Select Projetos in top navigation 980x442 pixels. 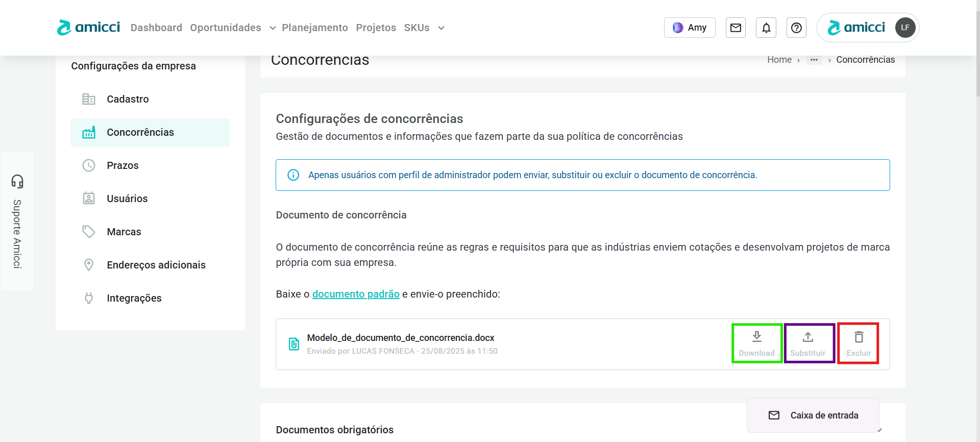[x=376, y=28]
